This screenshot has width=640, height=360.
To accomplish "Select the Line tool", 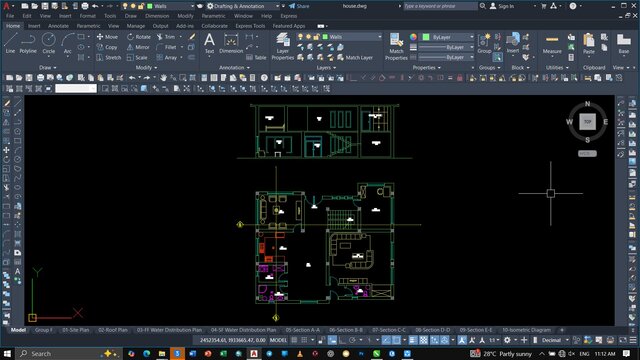I will coord(10,43).
